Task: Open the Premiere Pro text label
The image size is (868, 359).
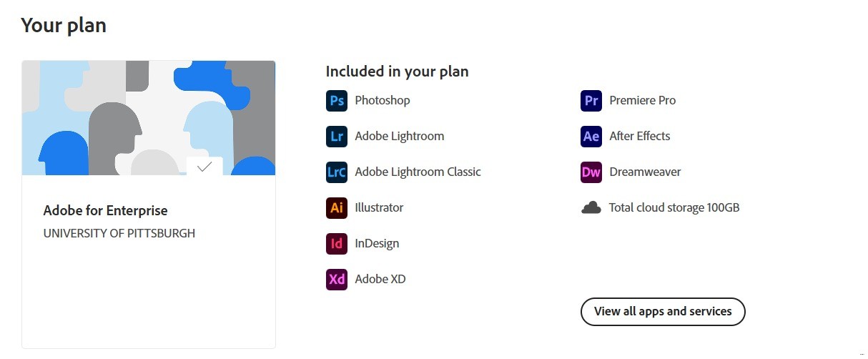Action: [642, 101]
